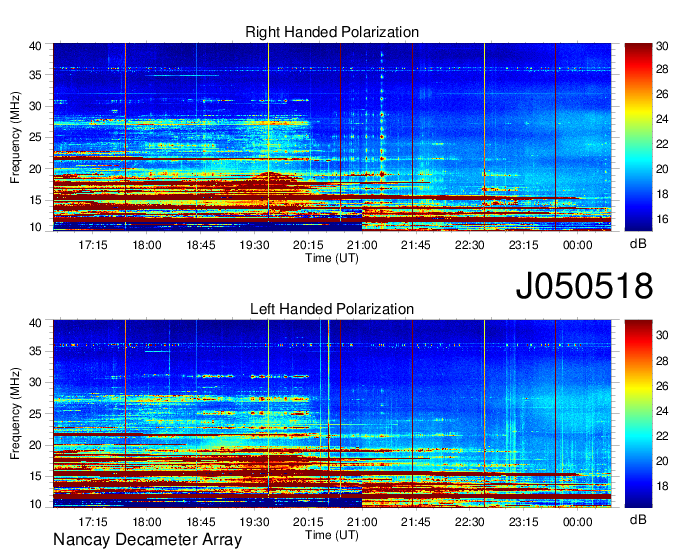
Task: Click "Time (UT)" label of Right Handed plot
Action: tap(332, 258)
